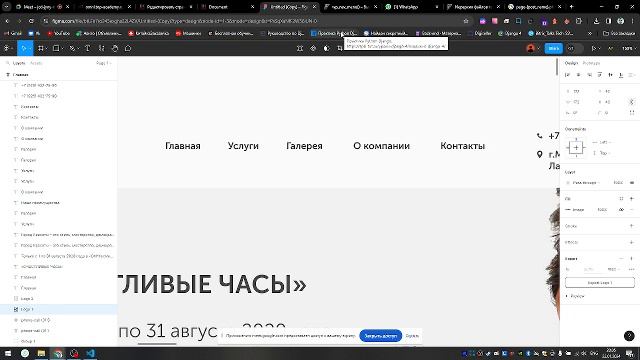Select the Rectangle shape tool
640x360 pixels.
tap(56, 48)
